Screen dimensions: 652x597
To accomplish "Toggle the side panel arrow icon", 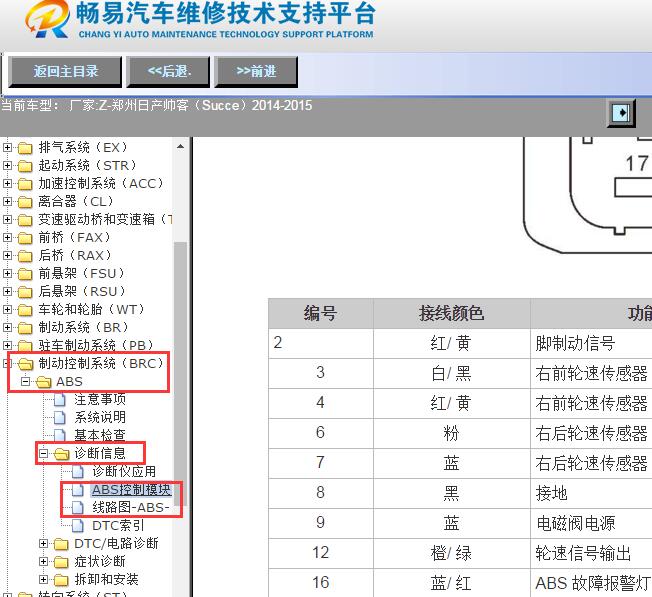I will point(621,113).
